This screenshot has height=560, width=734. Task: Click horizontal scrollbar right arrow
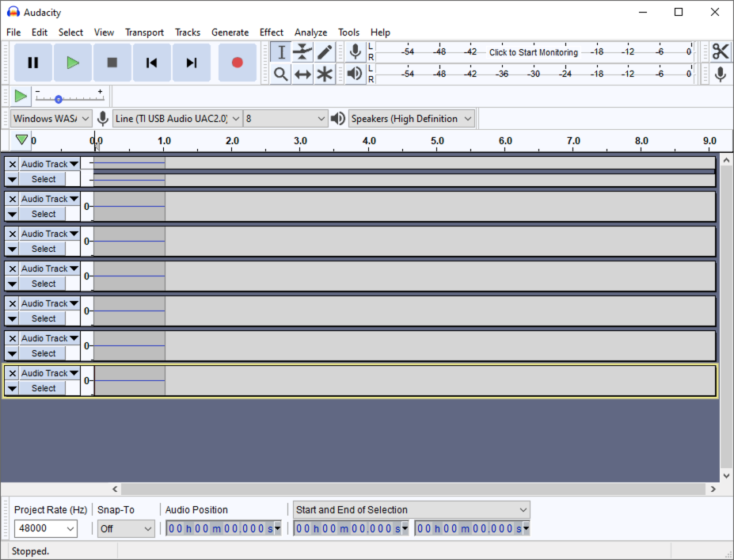(713, 489)
